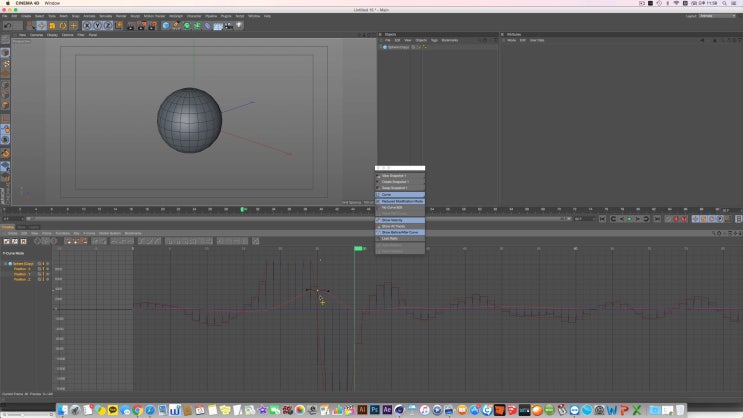Select the Rotate tool

[63, 26]
